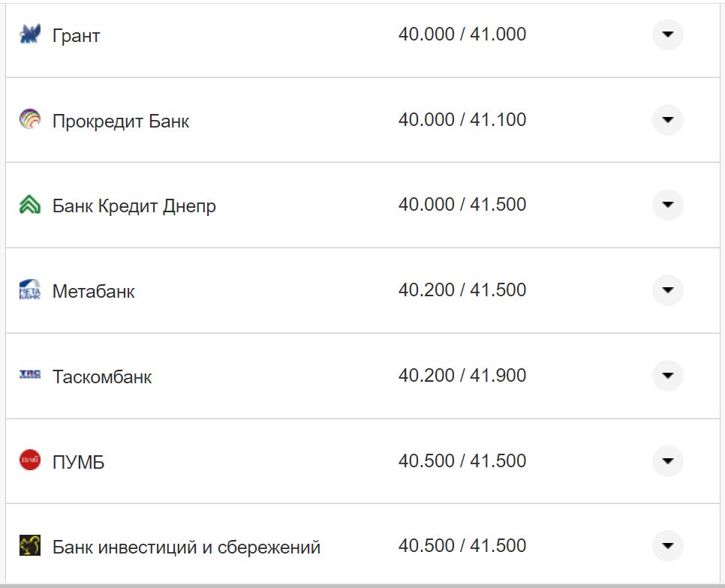Select the Метабанк rate 40.200 / 41.500
The height and width of the screenshot is (588, 725).
pyautogui.click(x=463, y=290)
